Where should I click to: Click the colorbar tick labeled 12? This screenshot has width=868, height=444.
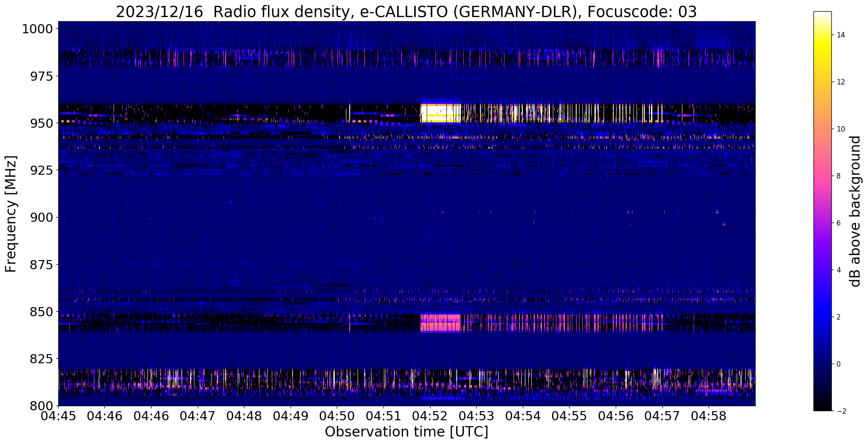[x=841, y=82]
